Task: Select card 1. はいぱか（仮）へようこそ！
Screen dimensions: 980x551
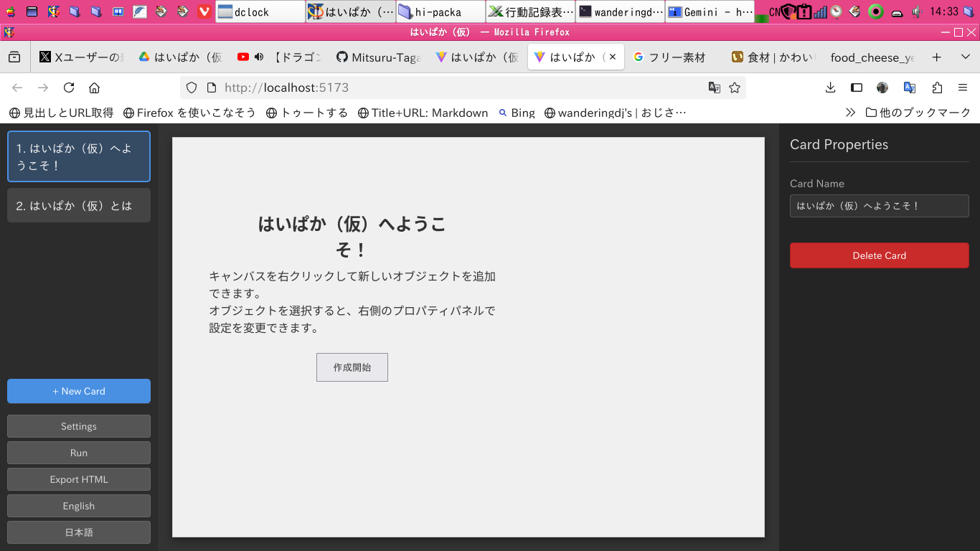Action: 79,156
